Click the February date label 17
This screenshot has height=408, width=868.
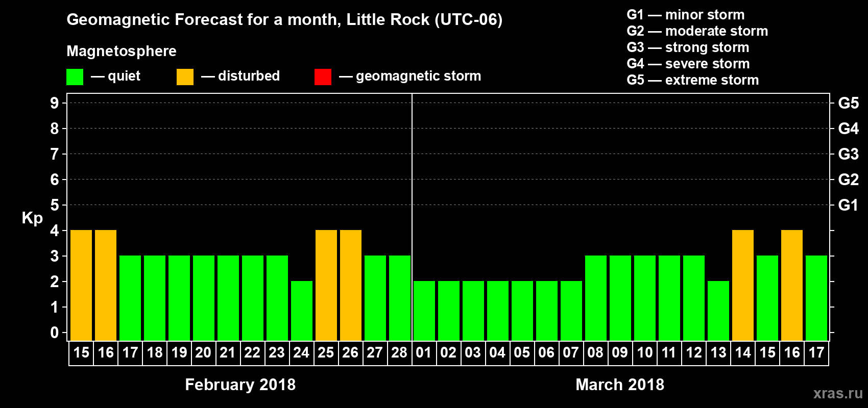[130, 352]
